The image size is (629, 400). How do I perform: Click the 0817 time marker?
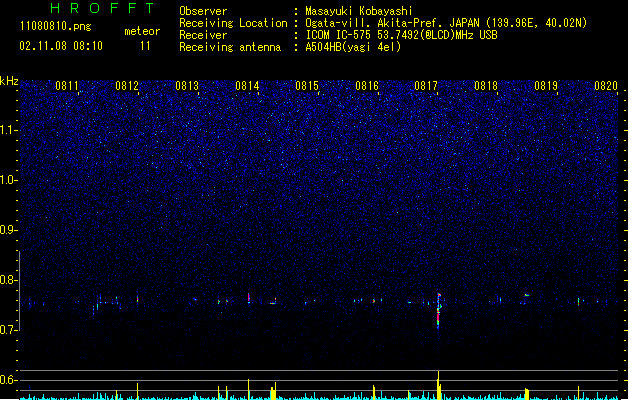tap(426, 86)
